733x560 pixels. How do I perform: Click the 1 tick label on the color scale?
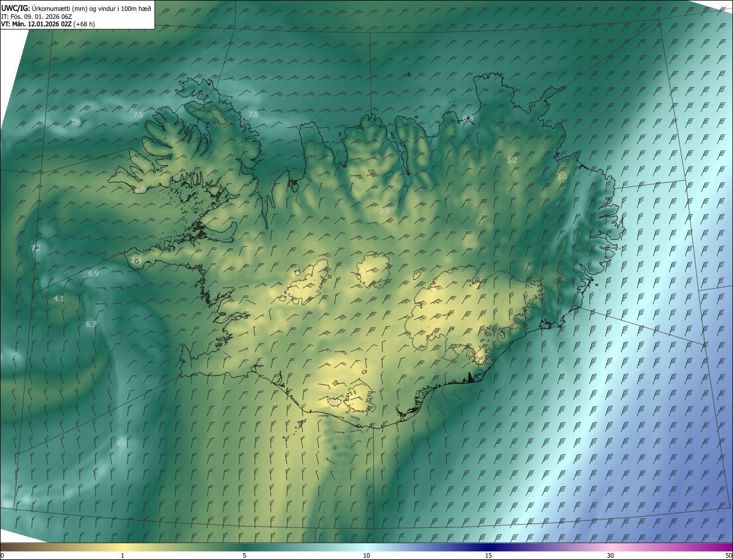point(123,555)
